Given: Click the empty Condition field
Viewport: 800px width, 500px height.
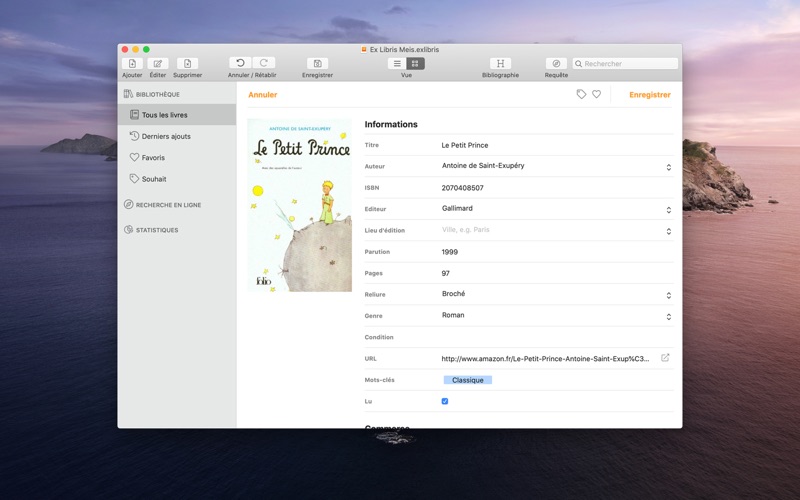Looking at the screenshot, I should [x=556, y=337].
